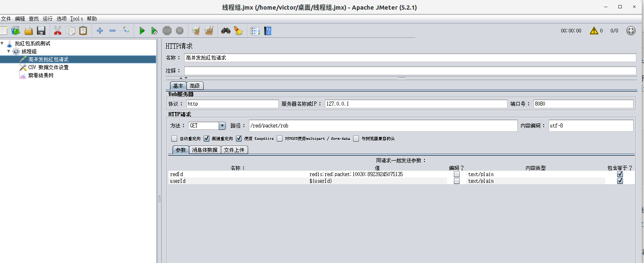
Task: Open the Templates icon in toolbar
Action: tap(16, 31)
